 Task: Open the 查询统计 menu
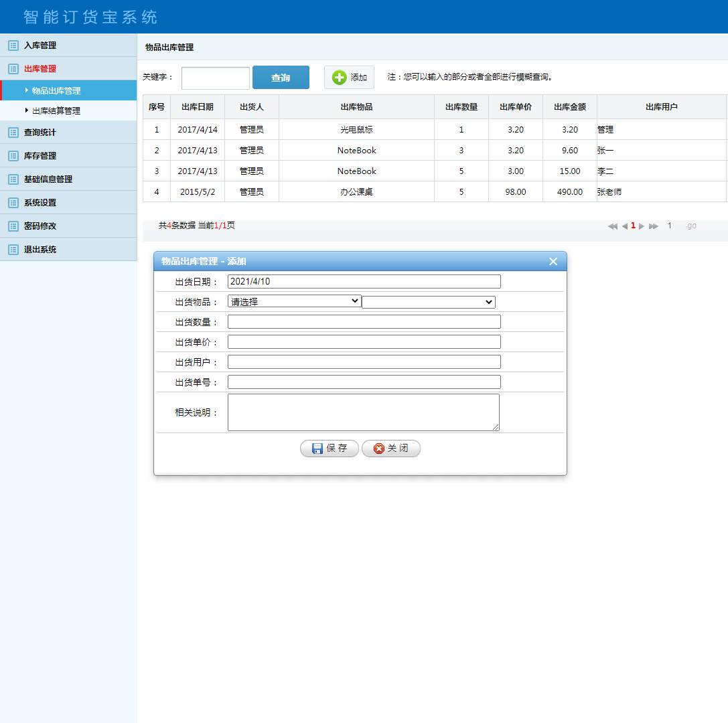(x=40, y=133)
